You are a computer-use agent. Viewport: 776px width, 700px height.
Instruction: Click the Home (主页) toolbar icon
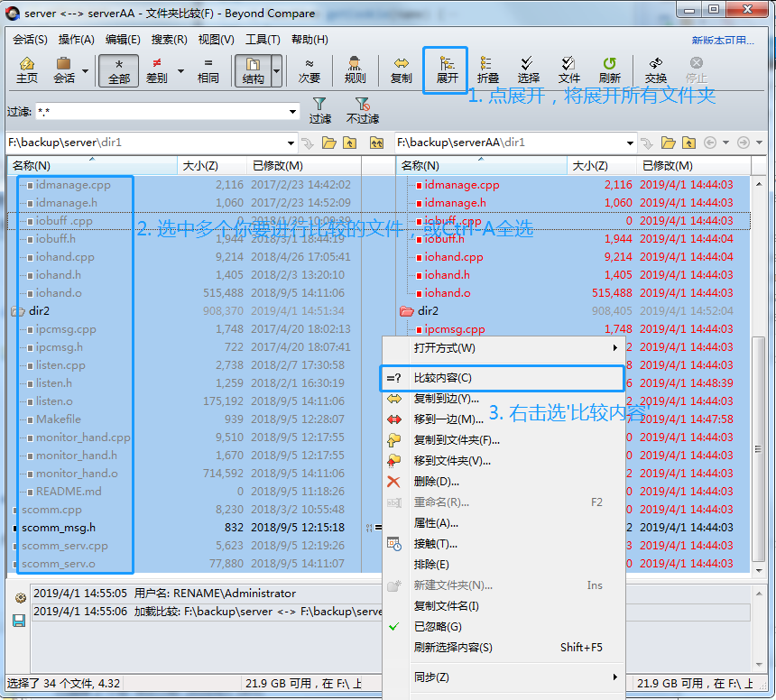pos(27,70)
